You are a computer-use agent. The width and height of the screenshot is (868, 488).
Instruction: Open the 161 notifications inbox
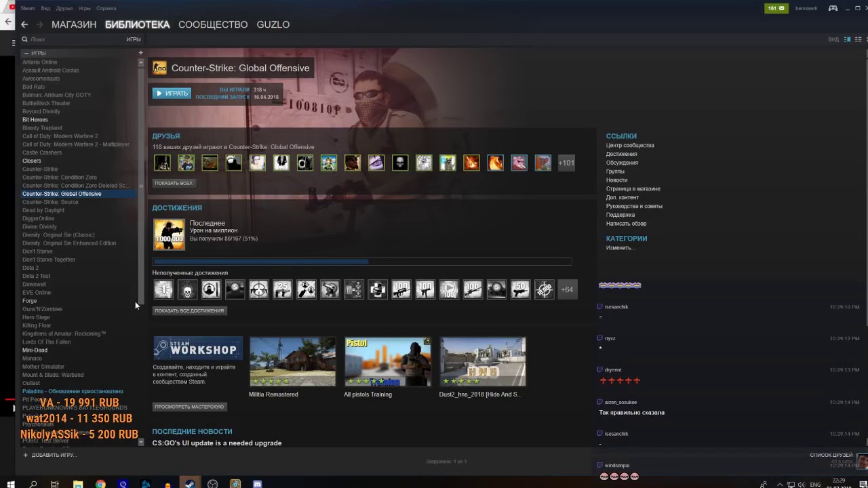pos(775,8)
